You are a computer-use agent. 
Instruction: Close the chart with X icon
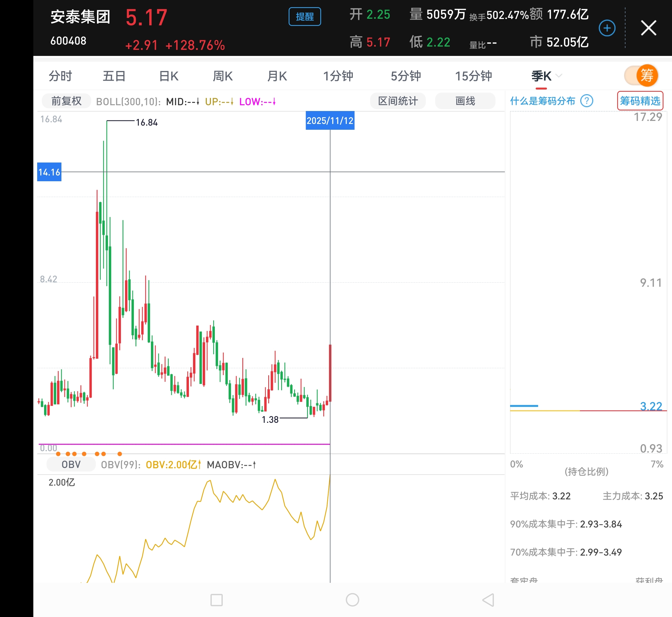(648, 28)
